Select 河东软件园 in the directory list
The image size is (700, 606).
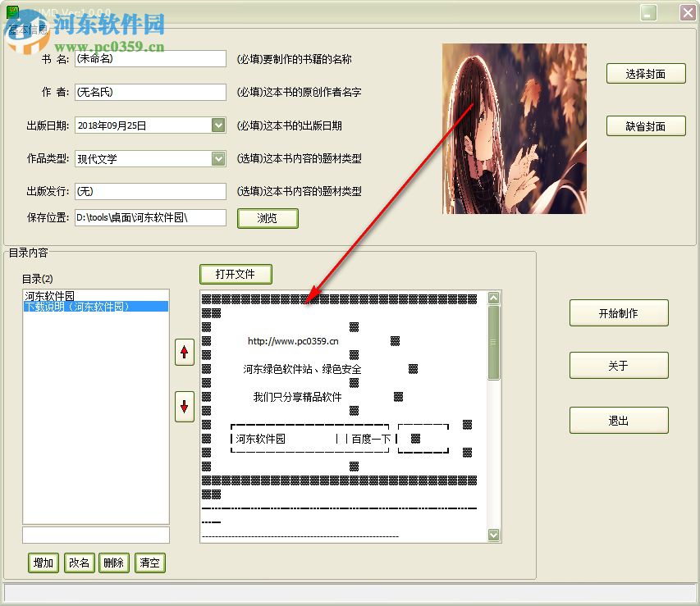[x=49, y=295]
